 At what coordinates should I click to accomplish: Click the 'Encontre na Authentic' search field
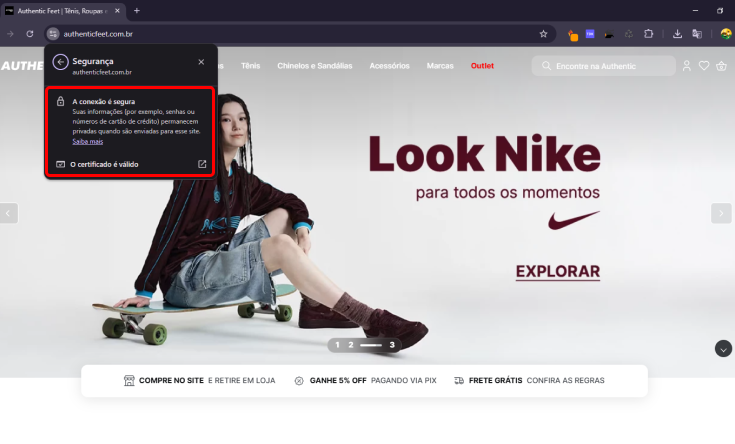[x=603, y=66]
